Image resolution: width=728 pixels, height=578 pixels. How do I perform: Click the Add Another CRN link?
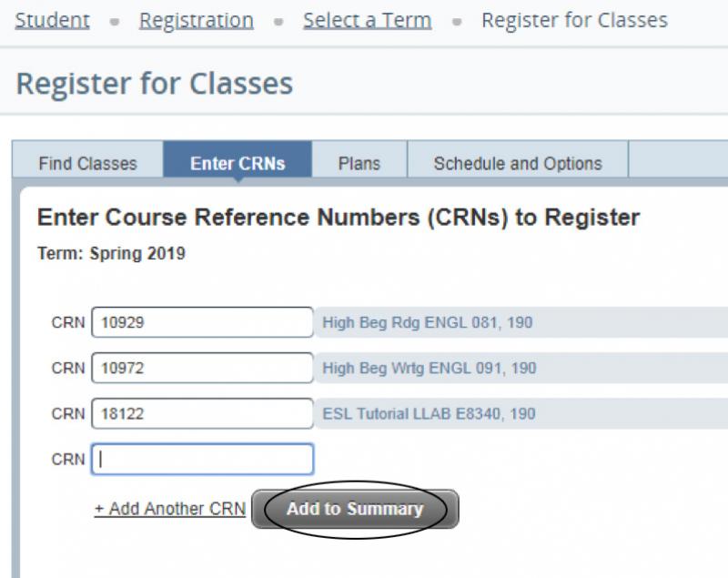point(169,509)
